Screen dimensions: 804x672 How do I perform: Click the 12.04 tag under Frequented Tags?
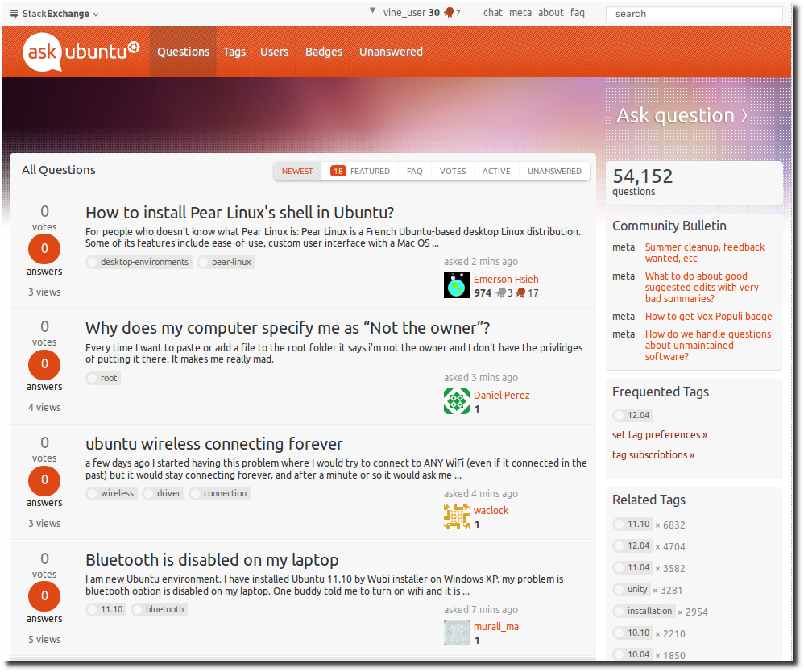(x=632, y=415)
